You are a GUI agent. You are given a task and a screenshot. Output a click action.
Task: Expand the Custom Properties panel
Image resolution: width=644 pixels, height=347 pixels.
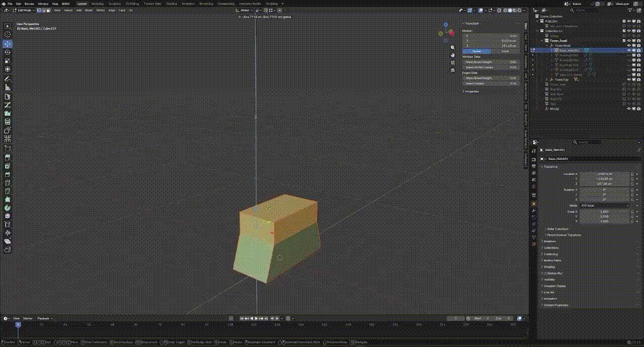[x=555, y=305]
